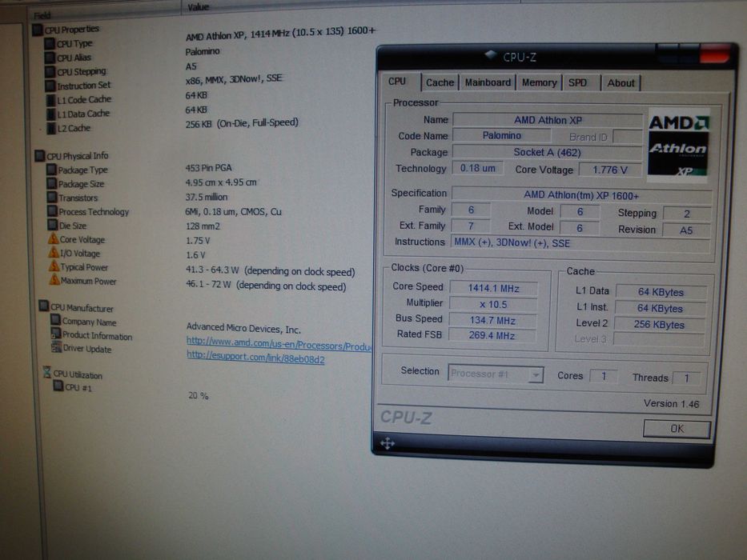Show the About tab in CPU-Z

(x=620, y=83)
